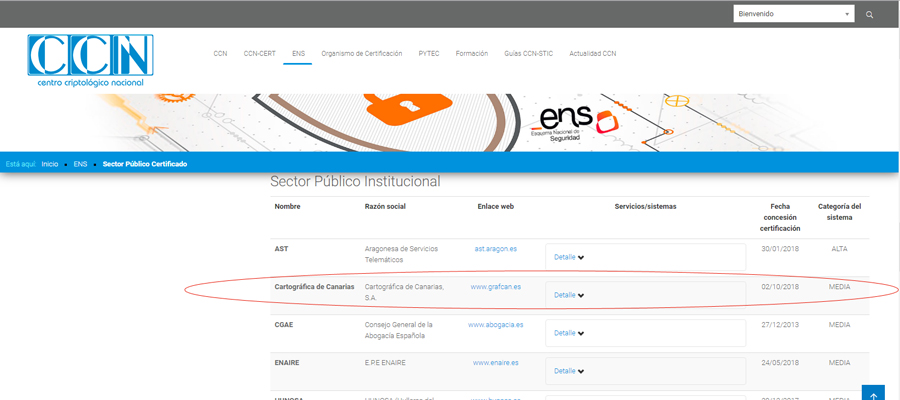Expand Detalle for Cartográfica de Canarias
The image size is (900, 400).
click(569, 295)
